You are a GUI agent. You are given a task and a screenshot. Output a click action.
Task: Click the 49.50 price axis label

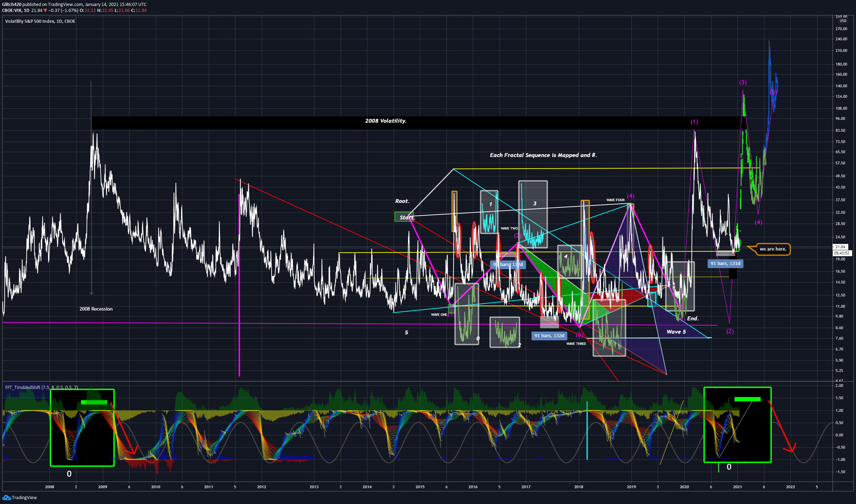coord(841,176)
